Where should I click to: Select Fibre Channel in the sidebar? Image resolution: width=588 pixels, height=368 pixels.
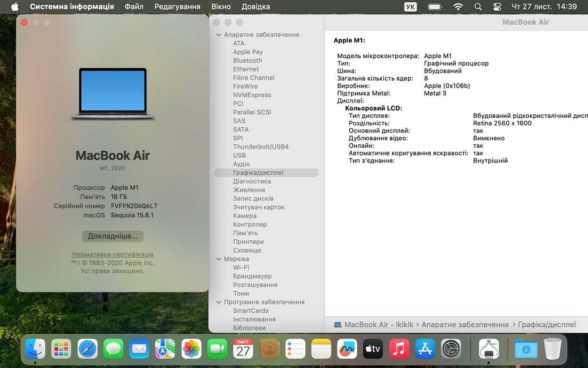tap(253, 78)
